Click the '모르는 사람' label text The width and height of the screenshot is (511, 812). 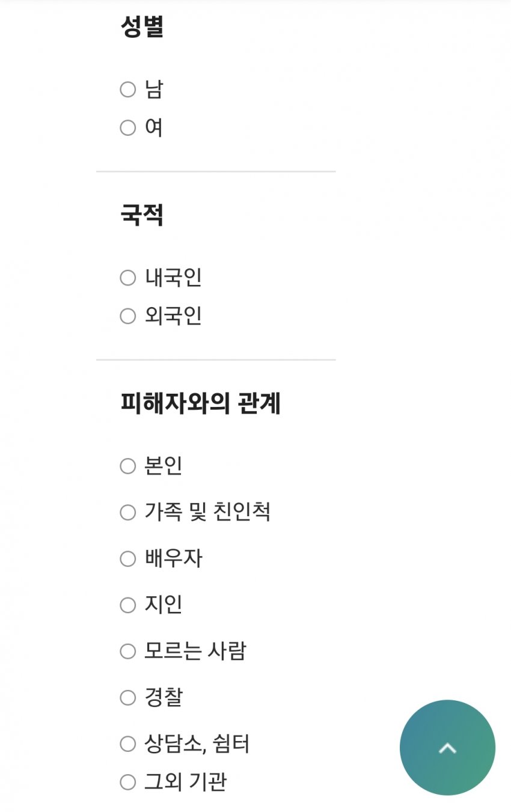195,651
